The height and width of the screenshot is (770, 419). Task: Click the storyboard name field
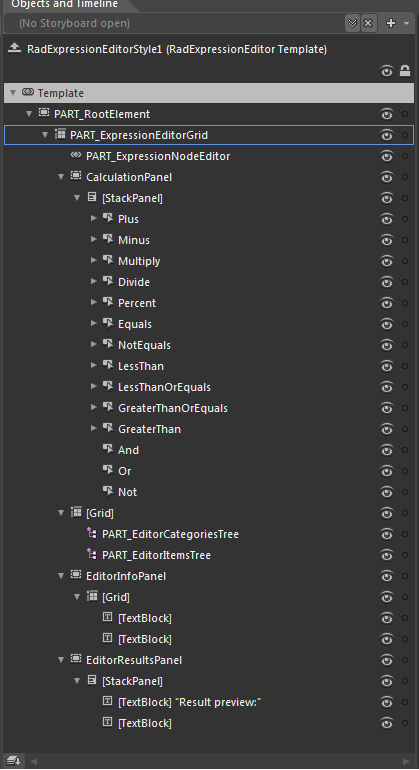[175, 23]
